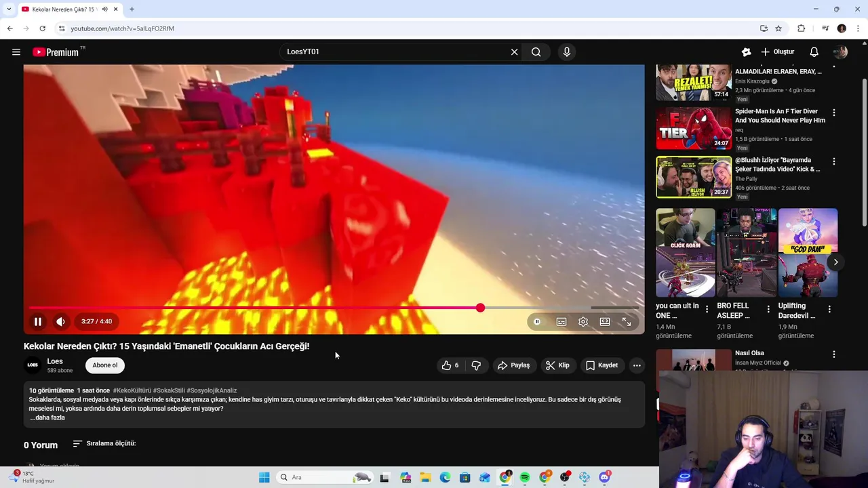
Task: Open options for Blushh İzliyor video
Action: coord(834,161)
